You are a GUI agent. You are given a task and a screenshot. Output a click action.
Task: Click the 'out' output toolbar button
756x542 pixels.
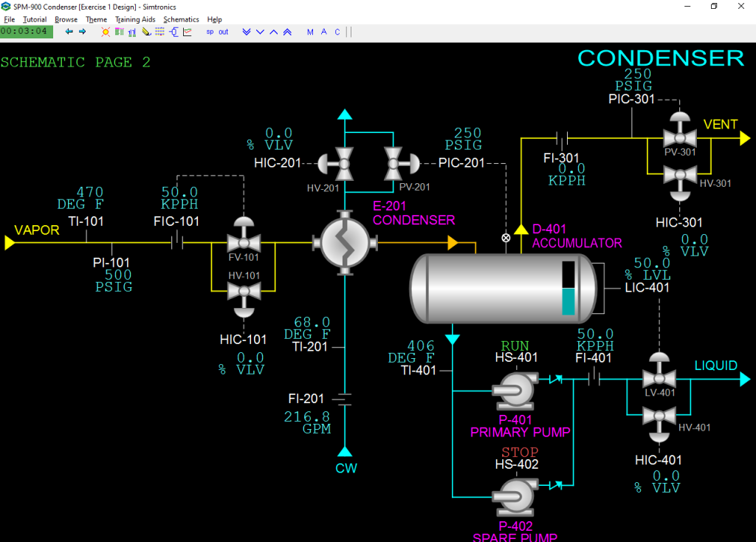[x=223, y=32]
